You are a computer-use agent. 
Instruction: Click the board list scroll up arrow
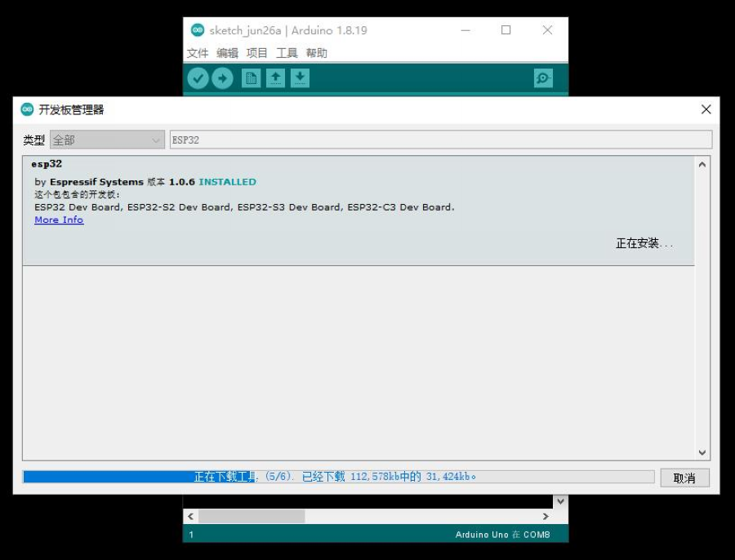pyautogui.click(x=702, y=164)
